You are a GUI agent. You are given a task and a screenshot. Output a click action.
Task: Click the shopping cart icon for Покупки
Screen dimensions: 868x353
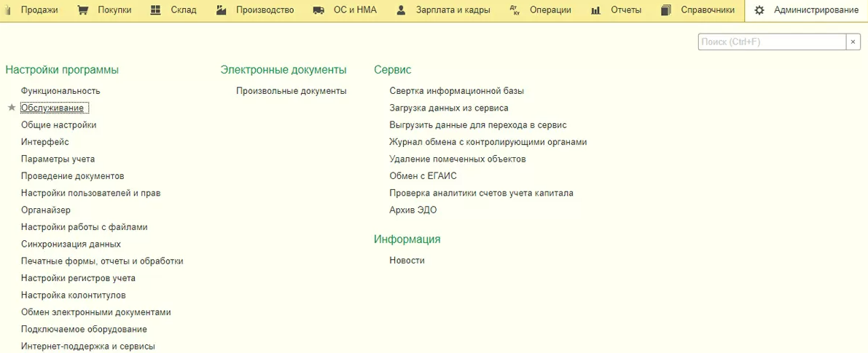click(x=82, y=10)
